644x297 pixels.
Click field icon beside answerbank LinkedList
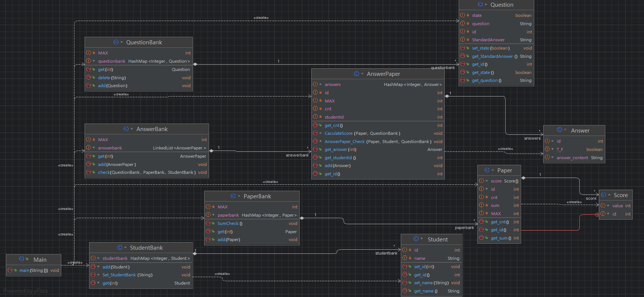click(89, 148)
